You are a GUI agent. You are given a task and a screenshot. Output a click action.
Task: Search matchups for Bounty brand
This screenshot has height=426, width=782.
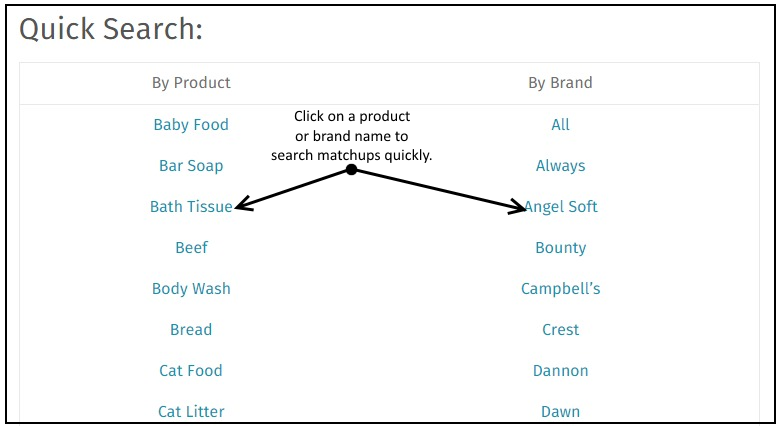coord(561,247)
